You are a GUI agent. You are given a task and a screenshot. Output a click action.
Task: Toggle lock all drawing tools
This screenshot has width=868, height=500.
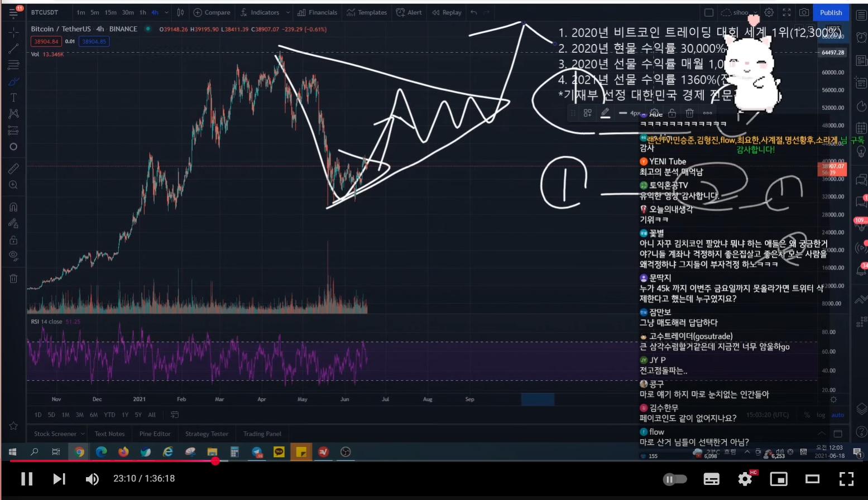[13, 240]
